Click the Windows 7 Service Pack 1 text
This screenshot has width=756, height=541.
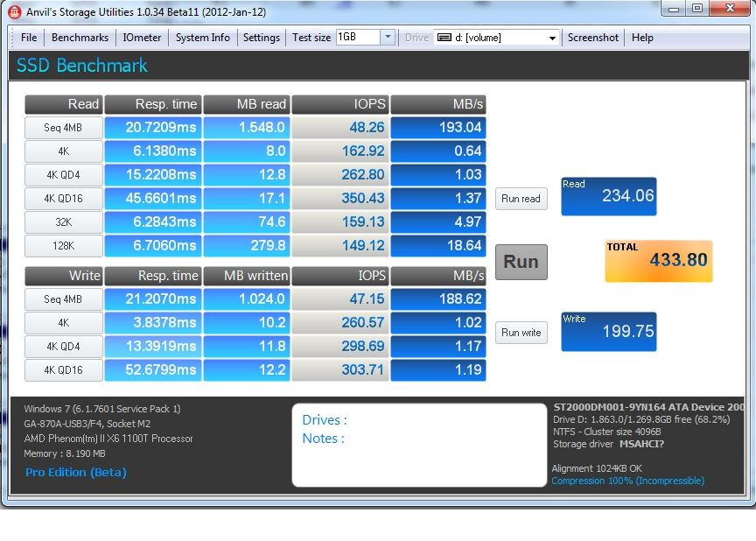click(102, 409)
